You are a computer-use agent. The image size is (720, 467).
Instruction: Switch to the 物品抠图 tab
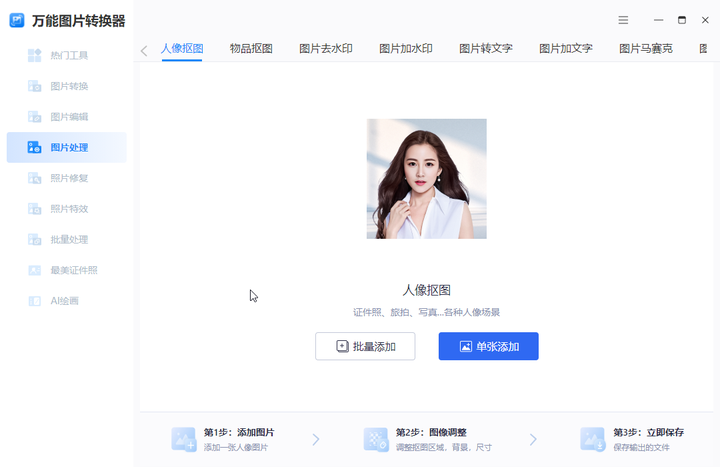(251, 49)
